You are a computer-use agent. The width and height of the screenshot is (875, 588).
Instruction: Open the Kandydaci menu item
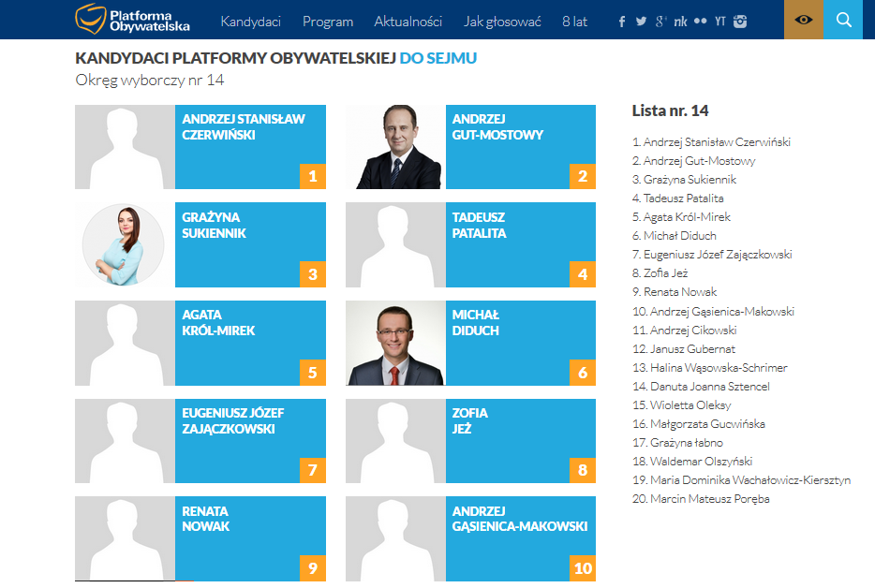click(x=251, y=22)
